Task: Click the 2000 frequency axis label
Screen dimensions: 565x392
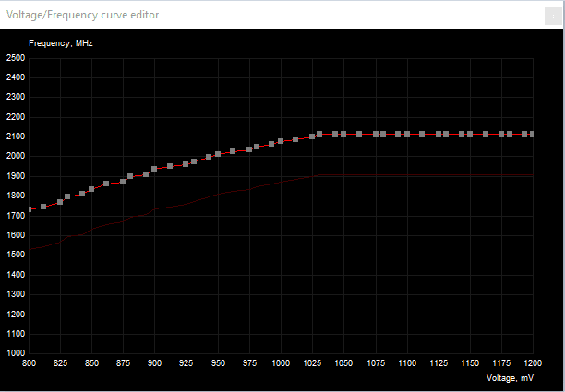Action: pos(16,156)
